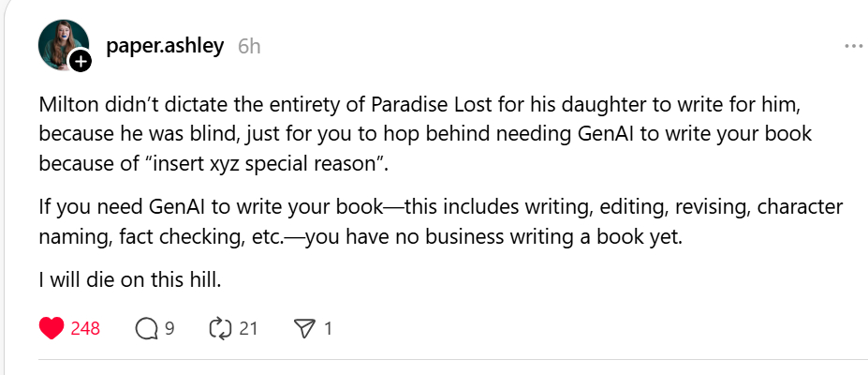Image resolution: width=868 pixels, height=375 pixels.
Task: Open replies with the comment bubble icon
Action: (x=146, y=328)
